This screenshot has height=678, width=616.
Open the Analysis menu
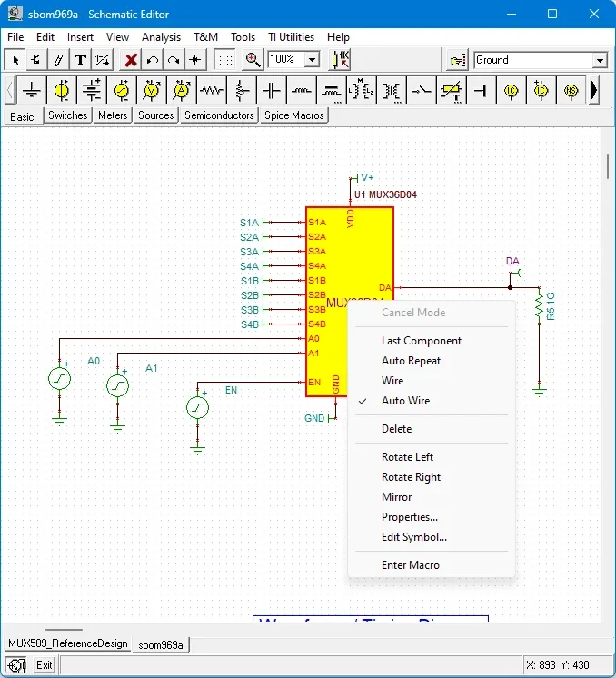tap(161, 37)
